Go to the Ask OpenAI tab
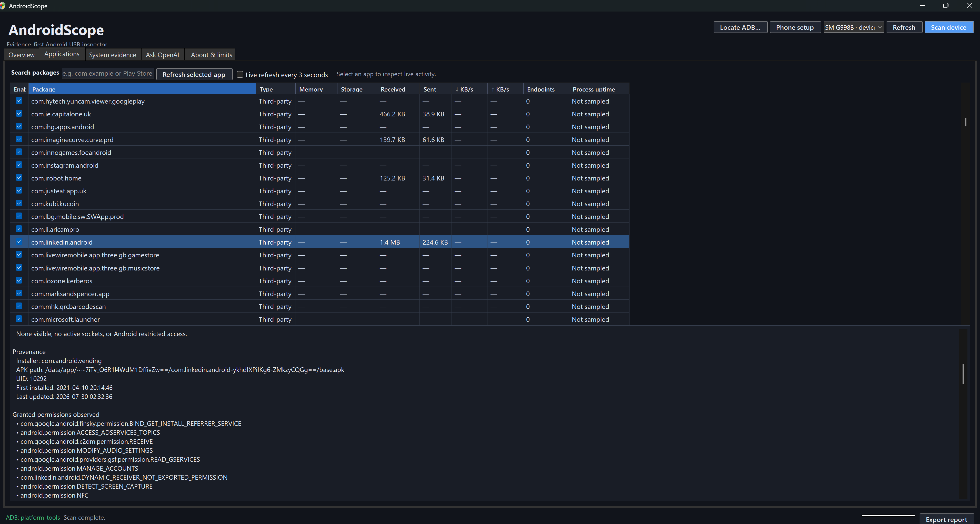The width and height of the screenshot is (980, 524). click(163, 55)
